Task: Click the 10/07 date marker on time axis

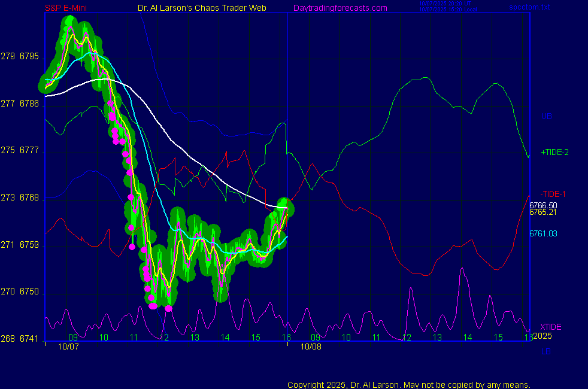Action: point(68,346)
